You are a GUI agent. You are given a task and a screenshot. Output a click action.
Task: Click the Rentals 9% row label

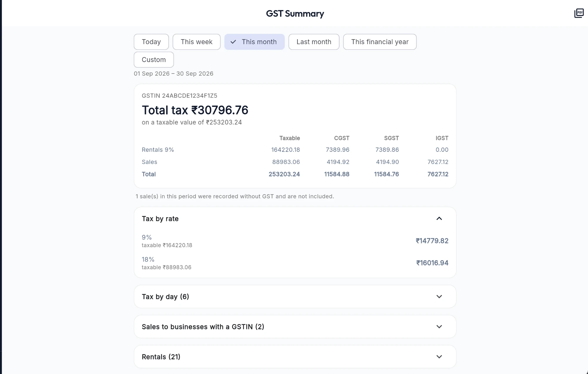[158, 150]
